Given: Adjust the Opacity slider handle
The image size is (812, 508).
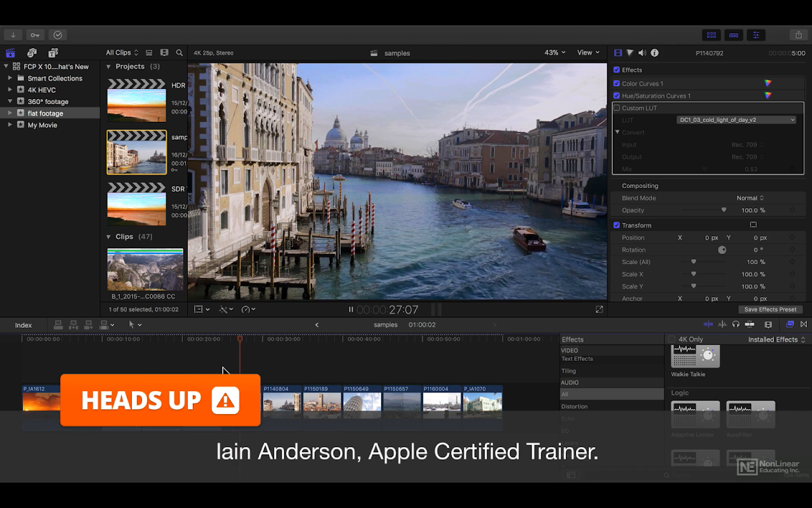Looking at the screenshot, I should point(724,210).
